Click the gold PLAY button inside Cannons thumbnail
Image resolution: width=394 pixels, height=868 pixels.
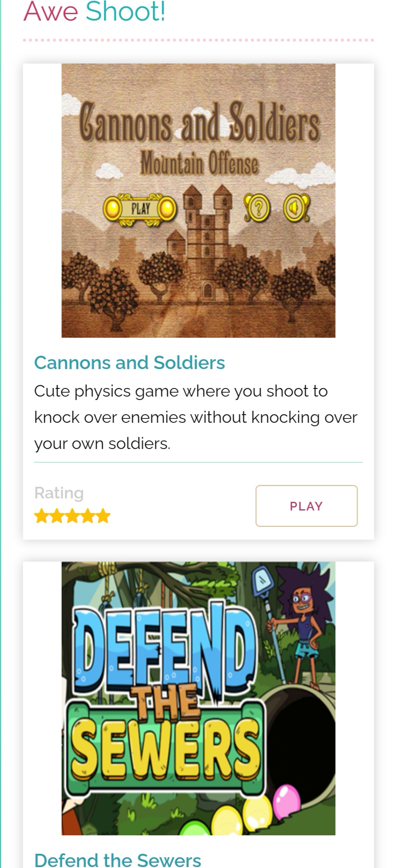point(139,210)
